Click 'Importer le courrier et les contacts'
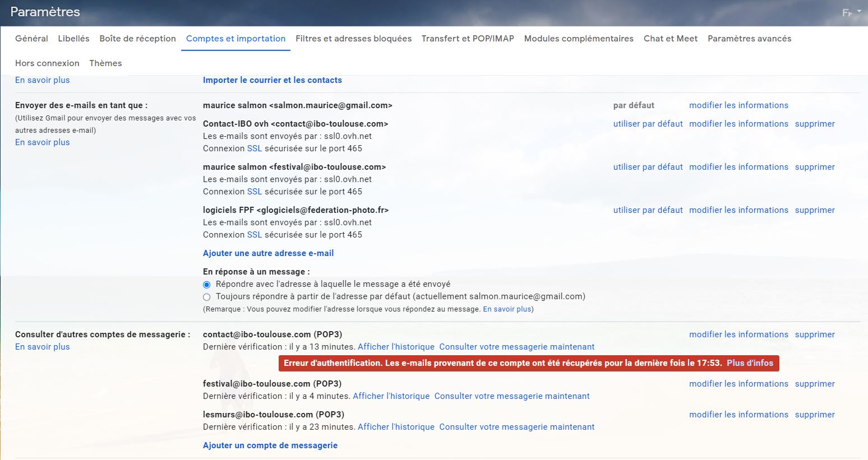Screen dimensions: 868x460 coord(272,80)
